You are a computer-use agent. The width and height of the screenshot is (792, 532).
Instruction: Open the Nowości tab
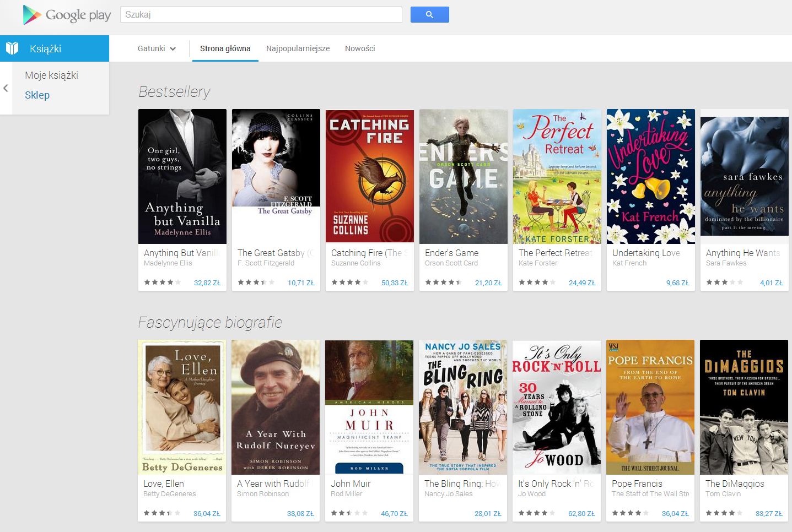click(360, 48)
